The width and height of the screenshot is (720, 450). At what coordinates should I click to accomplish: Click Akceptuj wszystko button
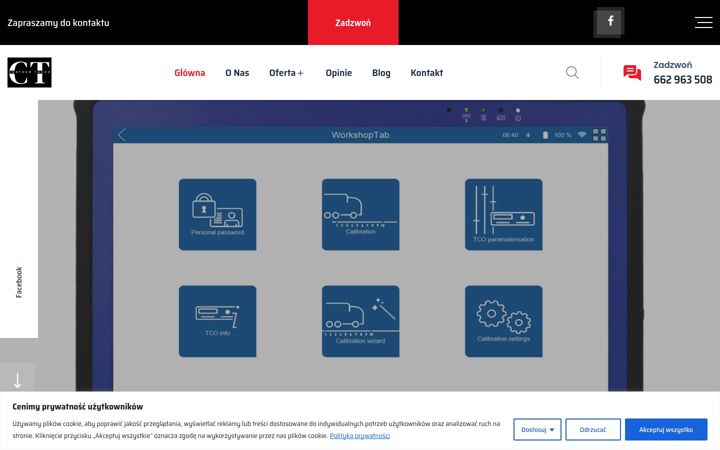[666, 429]
